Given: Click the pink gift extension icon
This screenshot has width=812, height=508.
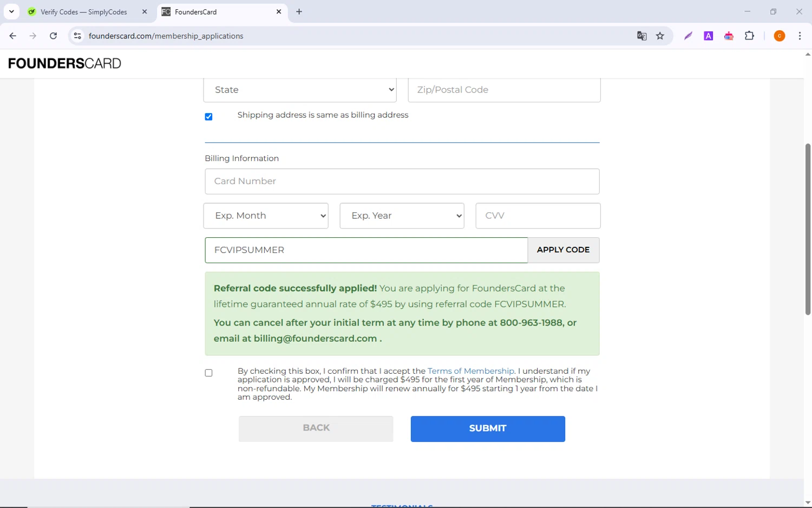Looking at the screenshot, I should pyautogui.click(x=729, y=36).
